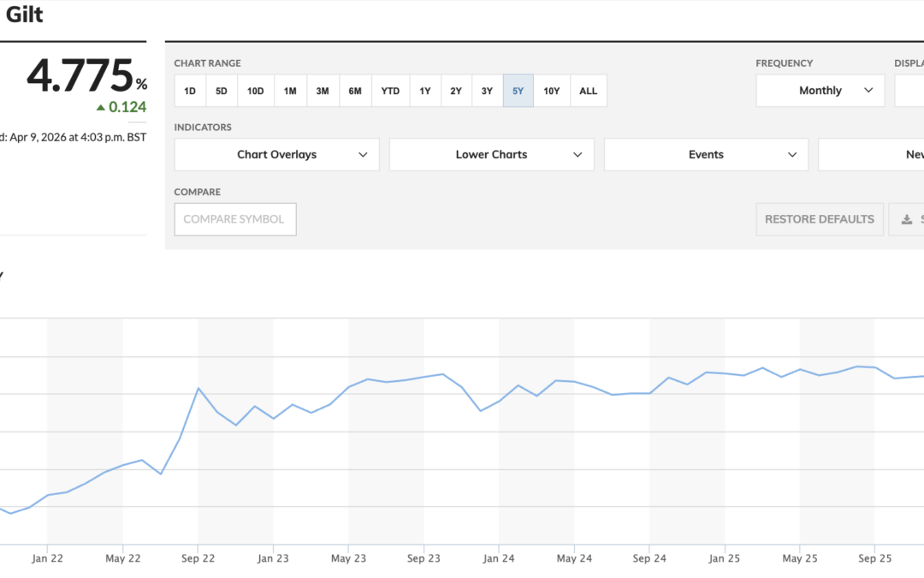Switch to the 1Y chart range

(x=425, y=91)
